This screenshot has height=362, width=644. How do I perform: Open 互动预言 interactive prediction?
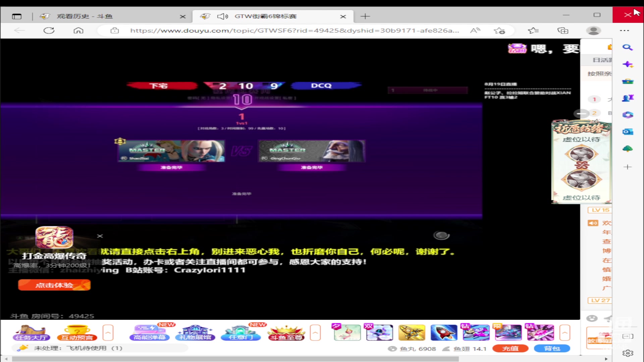77,333
